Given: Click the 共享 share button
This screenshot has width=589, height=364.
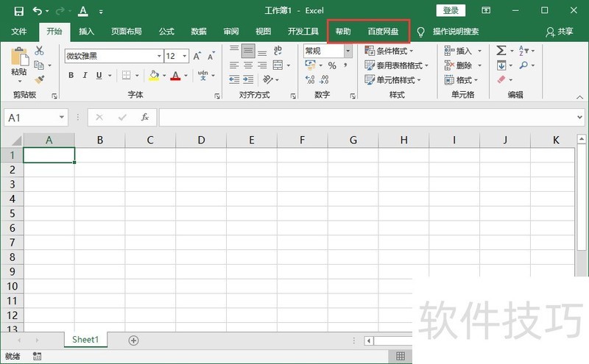Looking at the screenshot, I should 559,32.
